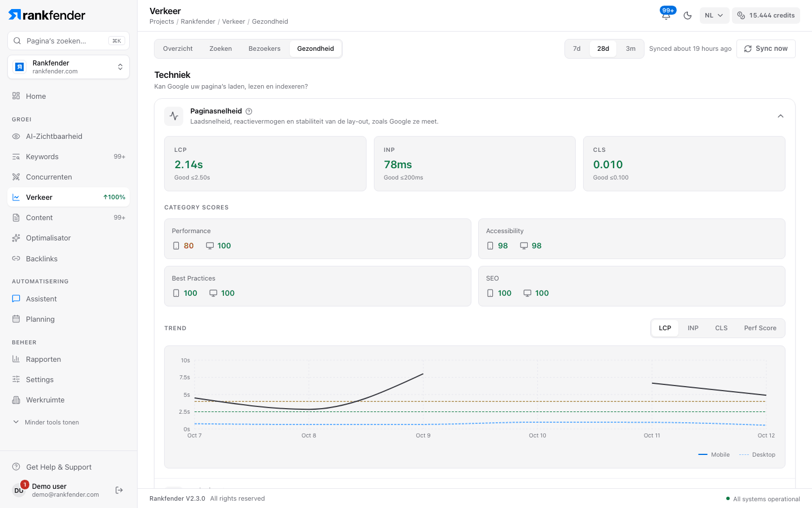
Task: Switch to the Overzicht tab
Action: pyautogui.click(x=178, y=49)
